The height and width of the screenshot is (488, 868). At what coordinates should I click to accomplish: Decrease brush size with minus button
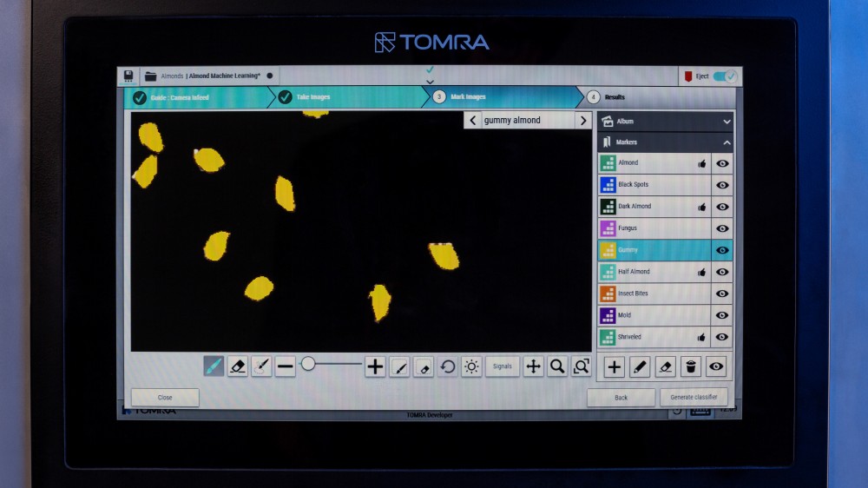click(285, 366)
